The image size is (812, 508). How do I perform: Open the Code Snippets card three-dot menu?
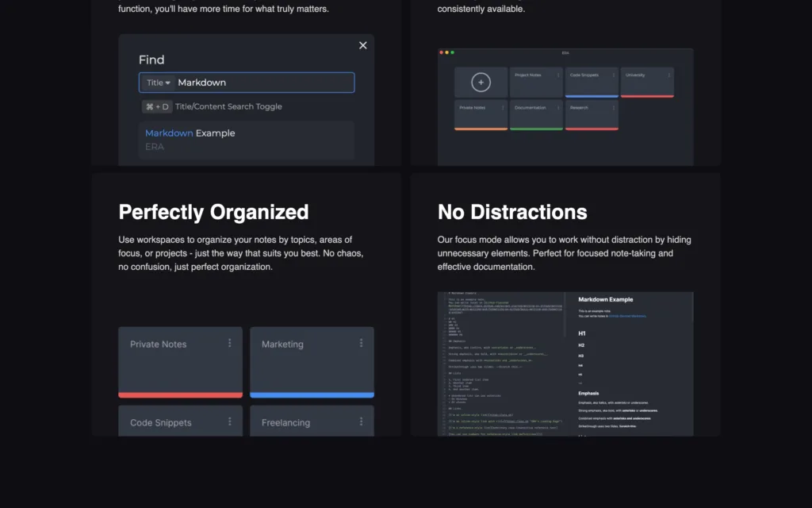coord(229,421)
